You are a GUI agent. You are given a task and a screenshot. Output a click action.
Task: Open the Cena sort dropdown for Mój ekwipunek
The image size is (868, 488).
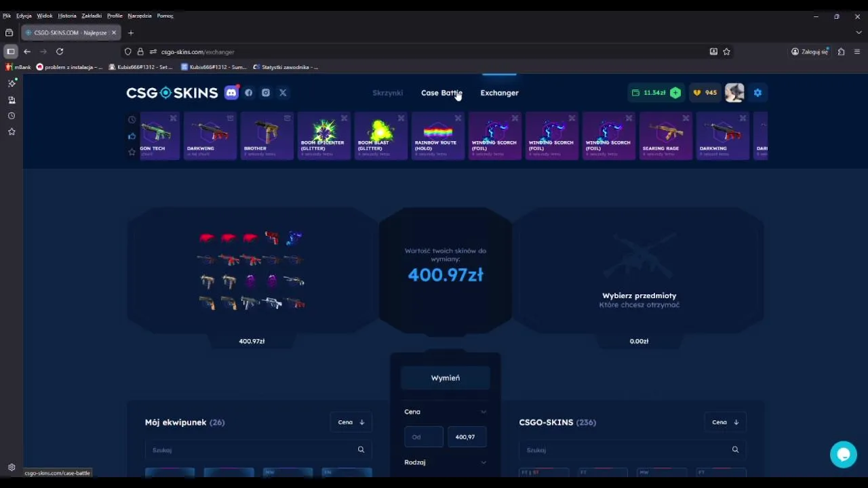tap(351, 422)
